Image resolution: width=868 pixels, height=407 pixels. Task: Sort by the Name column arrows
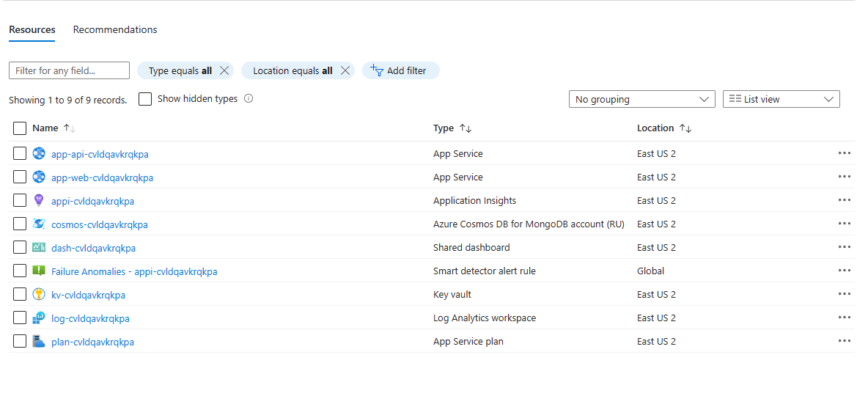point(69,128)
